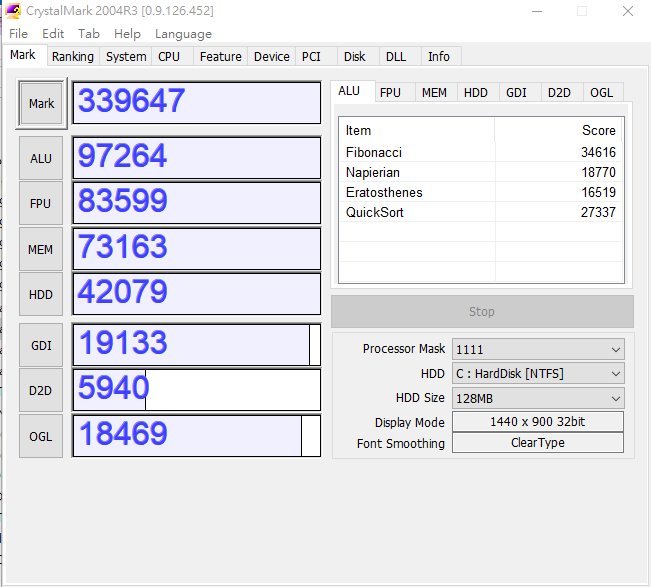
Task: Expand the Processor Mask dropdown
Action: (537, 349)
